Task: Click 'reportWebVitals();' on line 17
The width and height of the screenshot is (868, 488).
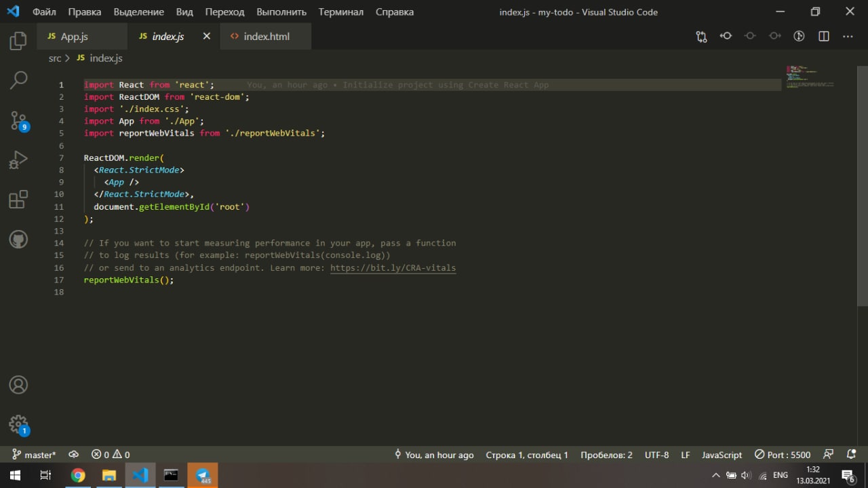Action: [x=129, y=280]
